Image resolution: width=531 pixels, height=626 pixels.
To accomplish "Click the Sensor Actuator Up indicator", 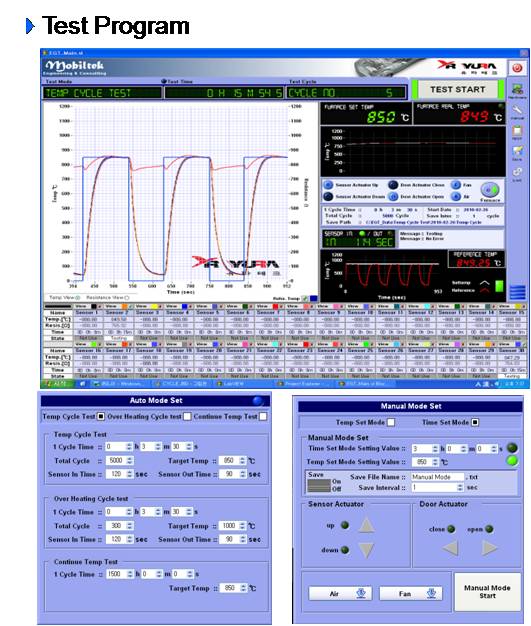I will coord(328,185).
